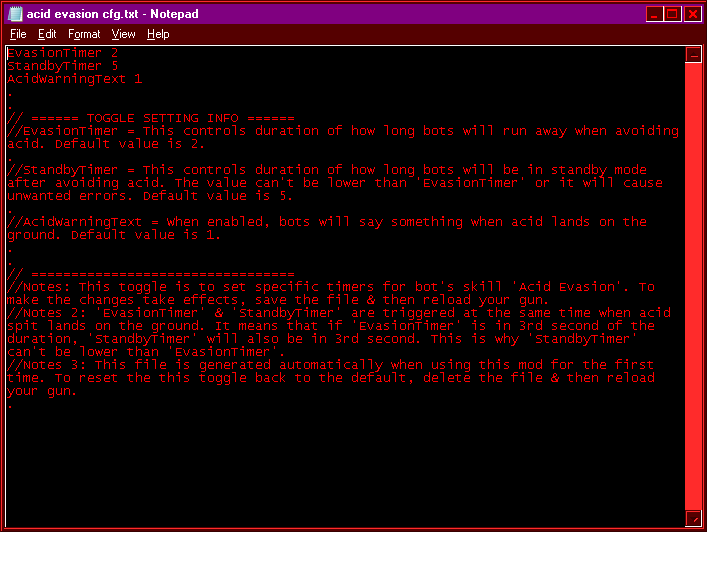This screenshot has width=708, height=569.
Task: Minimize the Notepad window
Action: point(654,14)
